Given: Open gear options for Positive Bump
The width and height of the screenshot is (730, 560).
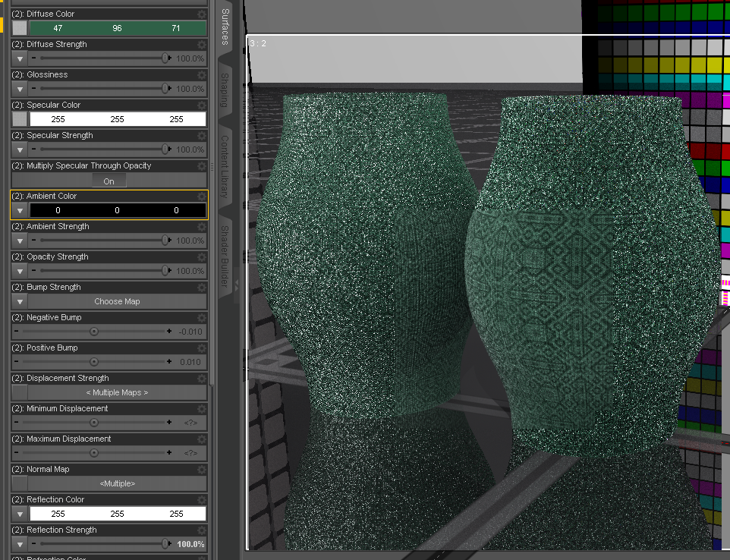Looking at the screenshot, I should [x=202, y=348].
